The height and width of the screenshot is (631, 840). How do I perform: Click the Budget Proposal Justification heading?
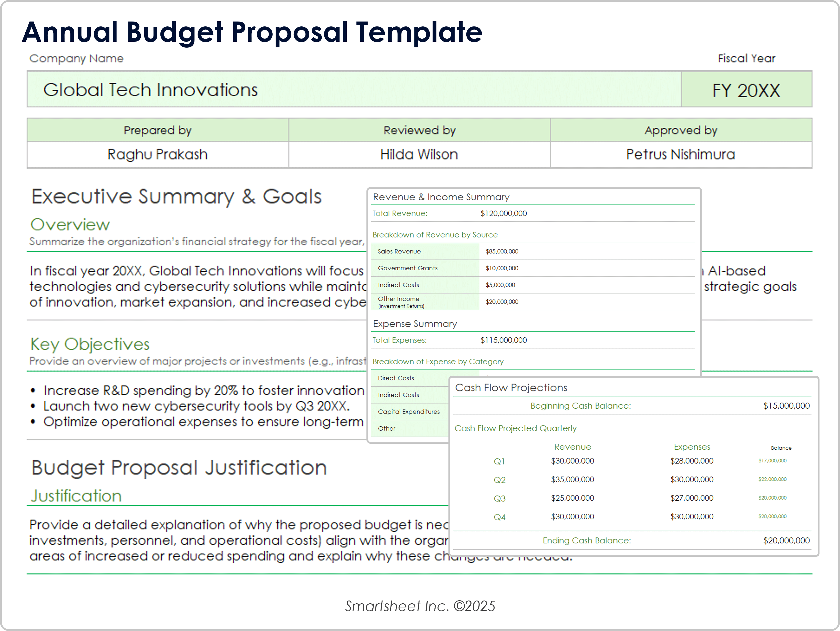179,468
